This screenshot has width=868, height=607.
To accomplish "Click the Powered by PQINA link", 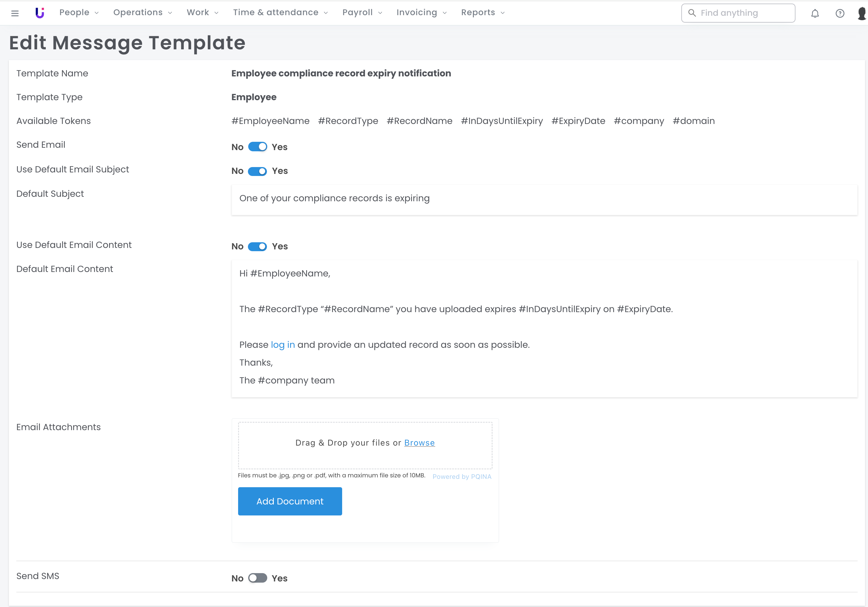I will [x=462, y=477].
